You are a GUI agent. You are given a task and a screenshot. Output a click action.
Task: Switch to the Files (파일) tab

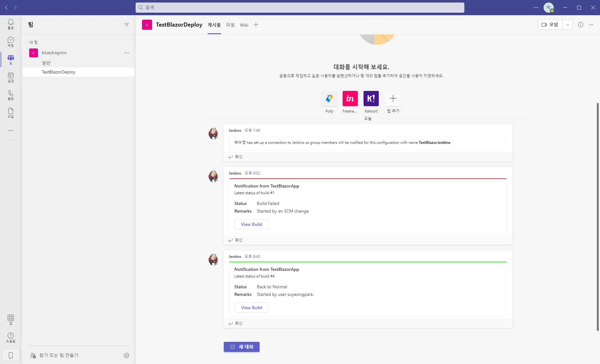(x=230, y=25)
